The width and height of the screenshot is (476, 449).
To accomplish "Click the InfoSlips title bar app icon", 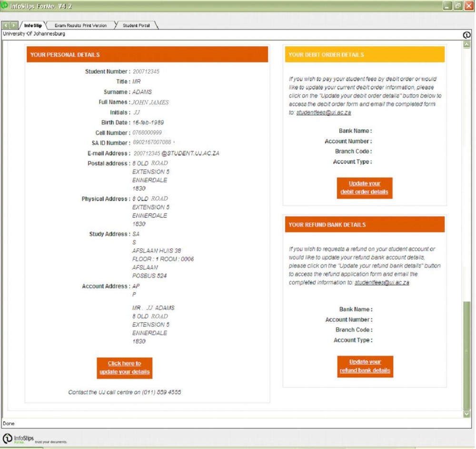I will [5, 6].
